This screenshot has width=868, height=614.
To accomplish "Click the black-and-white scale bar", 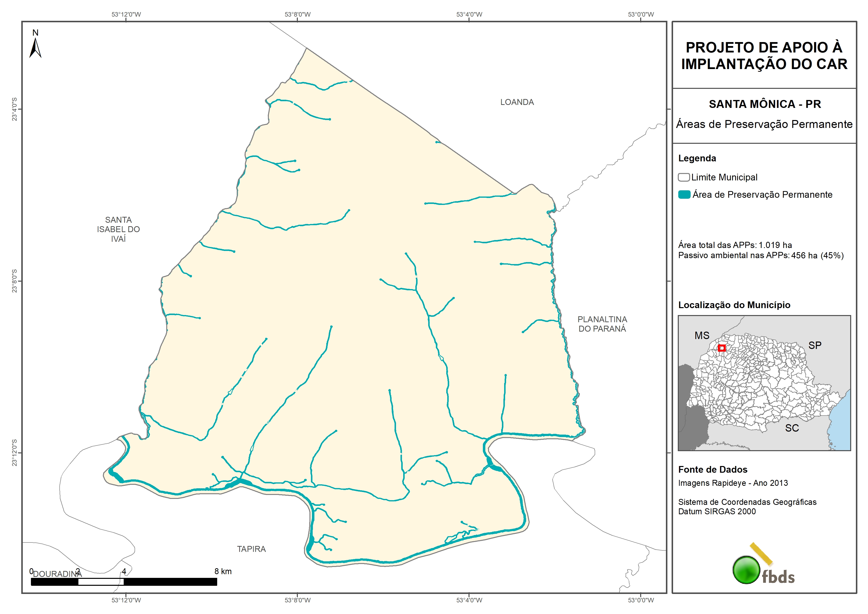I will 124,582.
